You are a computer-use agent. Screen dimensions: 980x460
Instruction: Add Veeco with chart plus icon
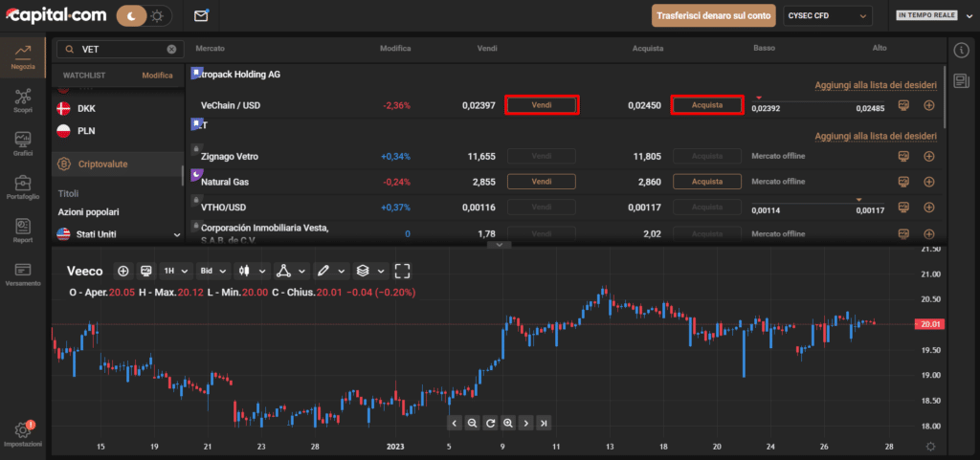pos(123,271)
